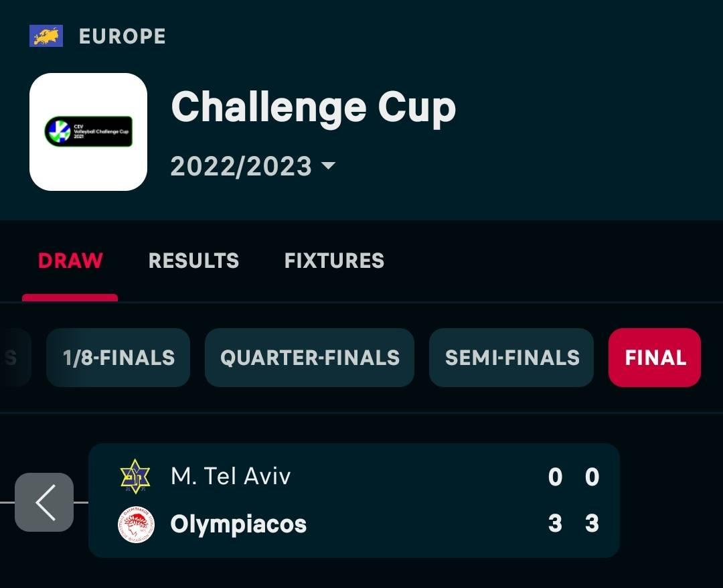The image size is (723, 588).
Task: Select the partially hidden round chip at left
Action: tap(13, 358)
